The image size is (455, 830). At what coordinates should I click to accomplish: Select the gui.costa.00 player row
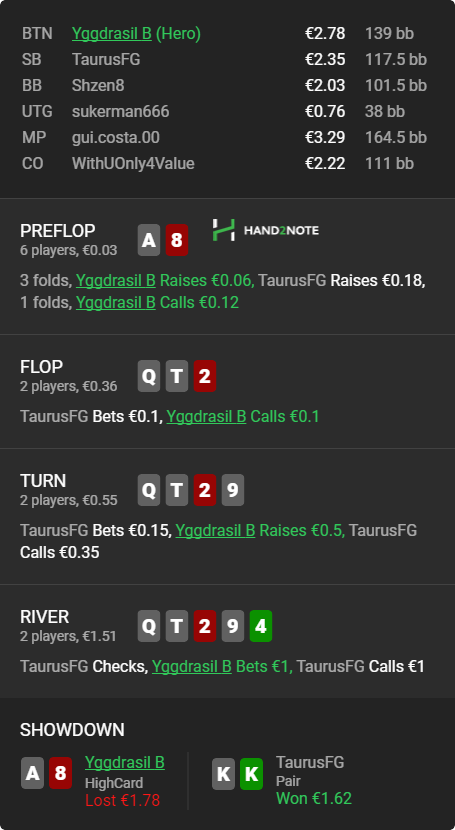click(x=224, y=138)
